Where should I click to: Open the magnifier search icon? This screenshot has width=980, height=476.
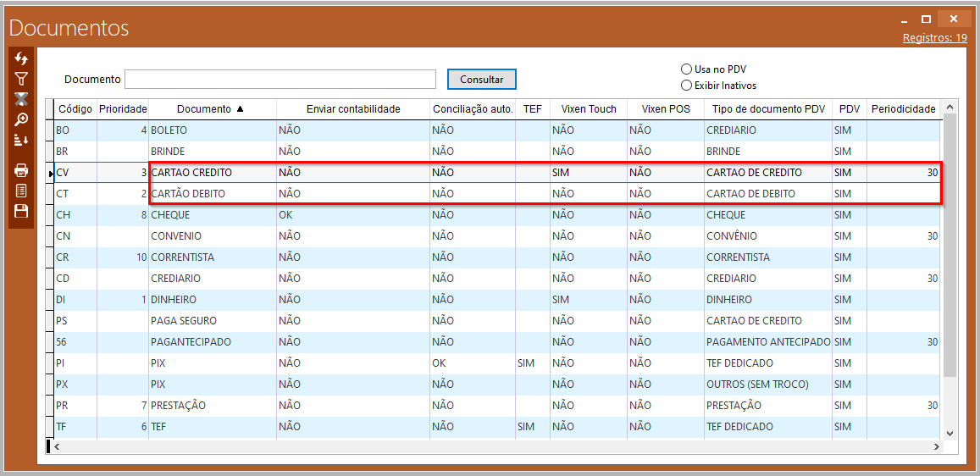[x=21, y=119]
